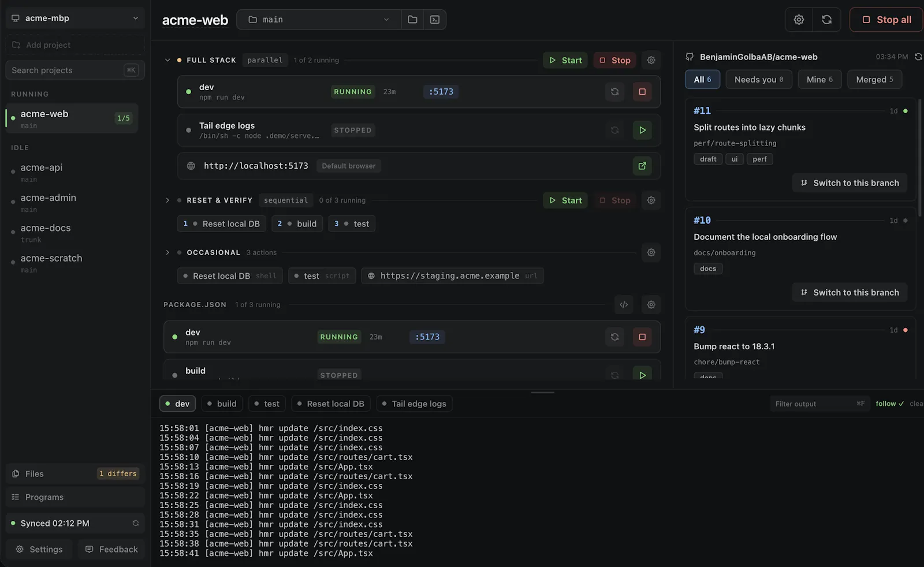This screenshot has height=567, width=924.
Task: Start the Tail edge logs process
Action: (x=642, y=130)
